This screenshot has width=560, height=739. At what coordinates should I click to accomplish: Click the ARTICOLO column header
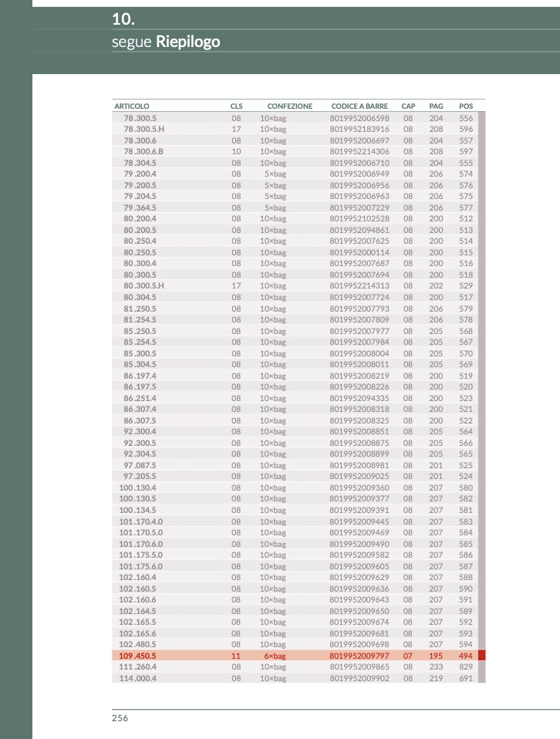click(x=132, y=106)
